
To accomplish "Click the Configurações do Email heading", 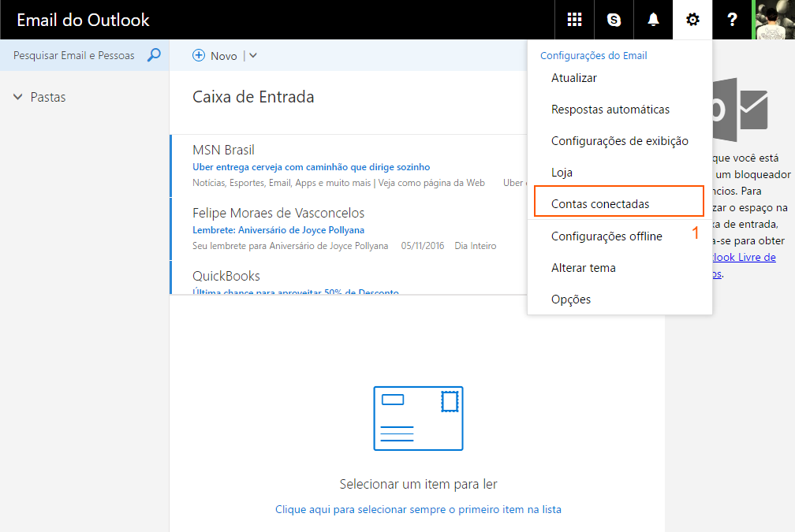I will pyautogui.click(x=593, y=55).
